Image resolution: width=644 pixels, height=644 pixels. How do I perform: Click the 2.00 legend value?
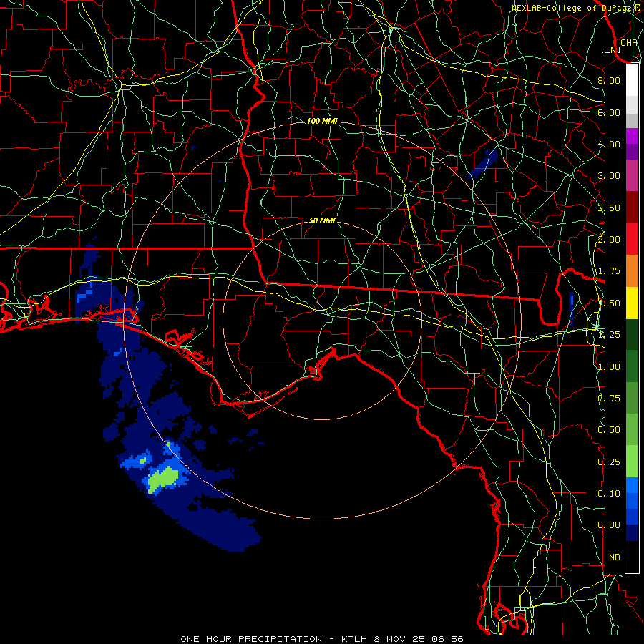[609, 240]
